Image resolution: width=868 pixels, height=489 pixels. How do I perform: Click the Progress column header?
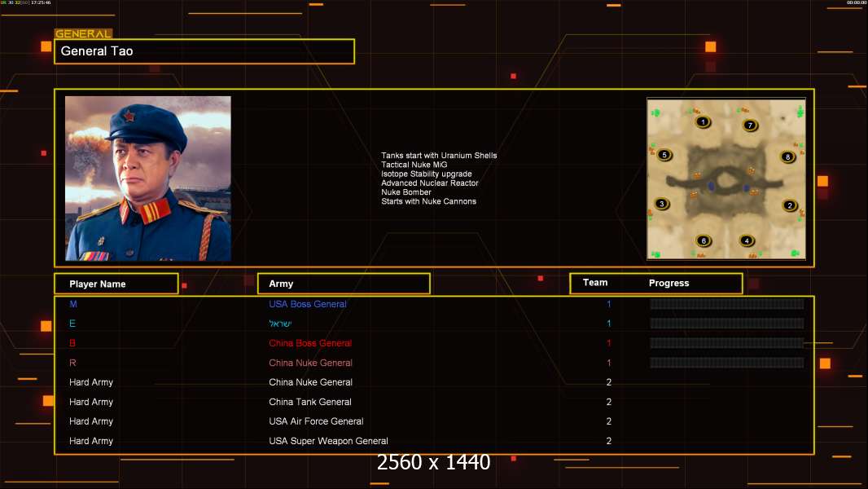[669, 283]
